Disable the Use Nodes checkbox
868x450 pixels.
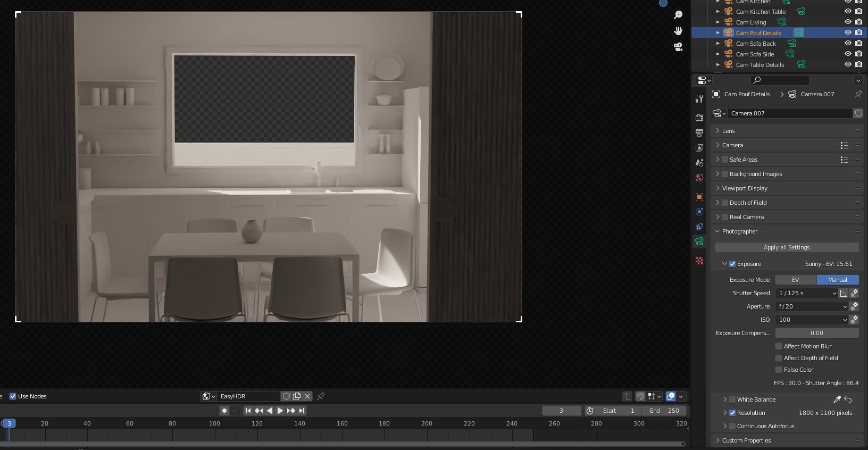click(13, 396)
